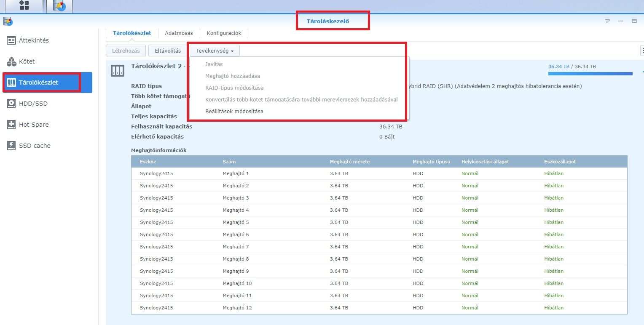Click Normál status in the Meghajtó 12 row
644x325 pixels.
tap(470, 308)
